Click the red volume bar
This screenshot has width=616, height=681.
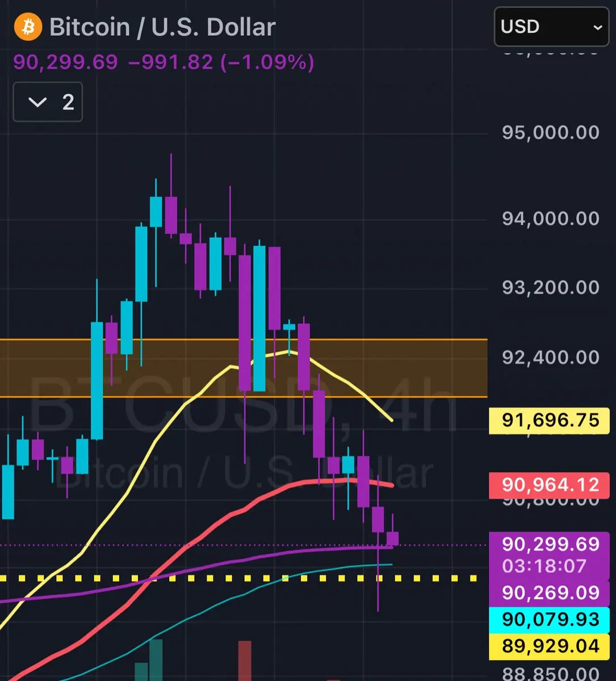coord(245,661)
